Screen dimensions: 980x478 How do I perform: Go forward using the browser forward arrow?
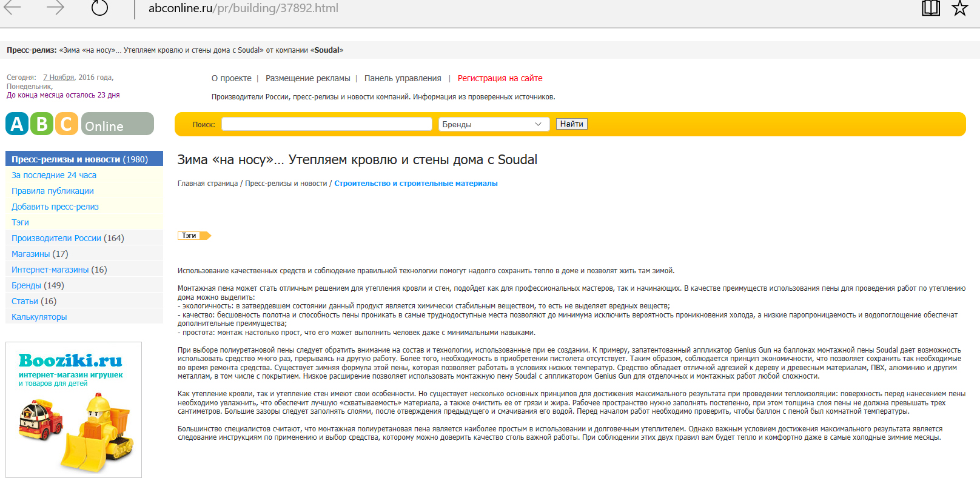tap(55, 8)
